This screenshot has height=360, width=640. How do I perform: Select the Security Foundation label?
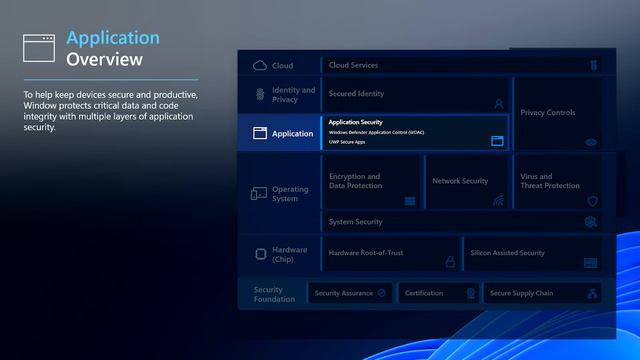click(274, 294)
